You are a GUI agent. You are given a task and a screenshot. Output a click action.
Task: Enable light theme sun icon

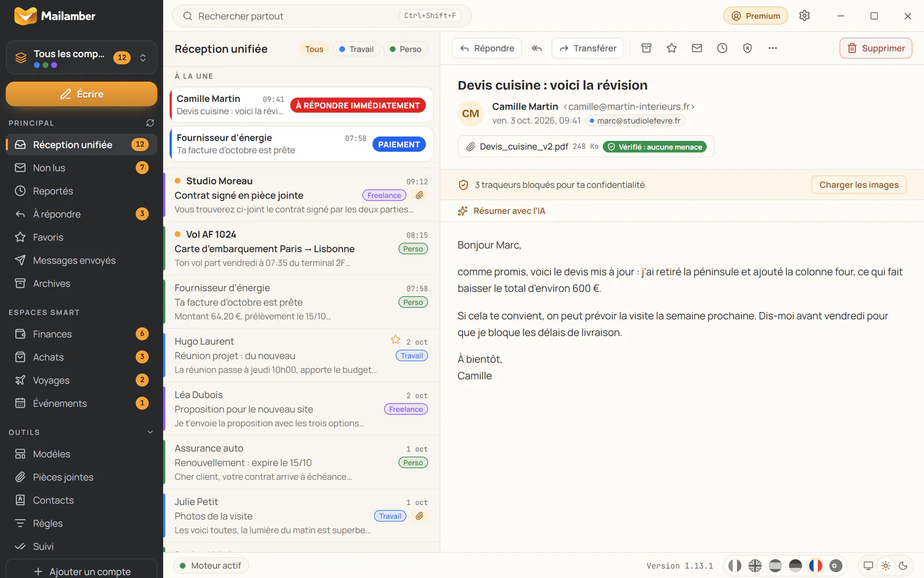click(885, 566)
